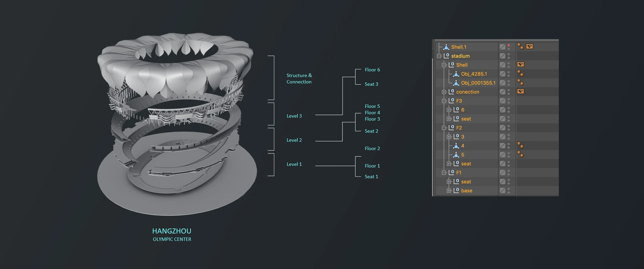Expand the 3 group under F2
The width and height of the screenshot is (644, 269).
tap(449, 137)
